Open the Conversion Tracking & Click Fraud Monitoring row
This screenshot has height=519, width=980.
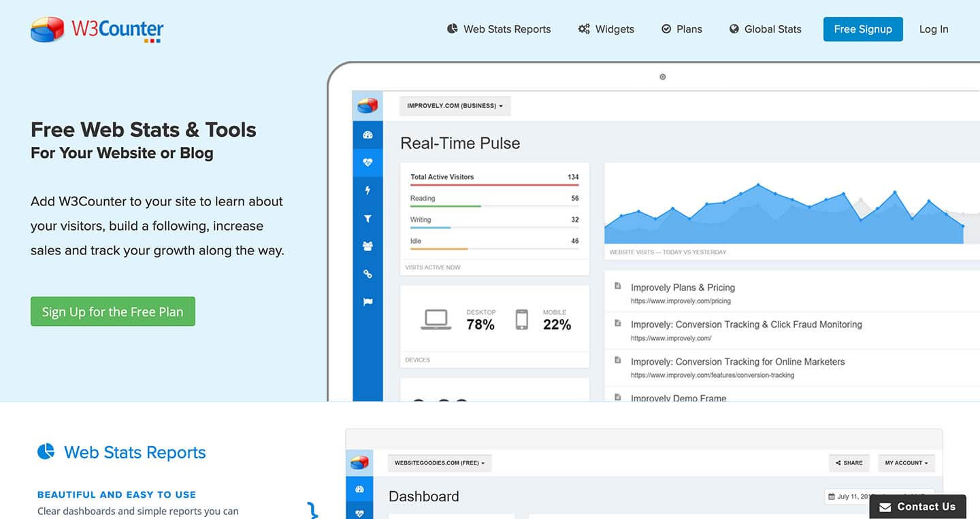(792, 331)
